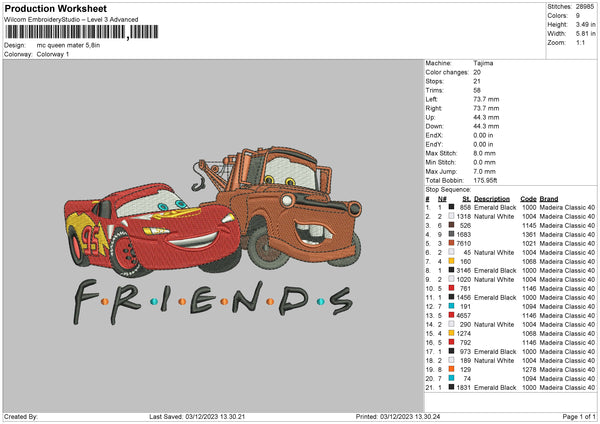Pick the gray swatch beside 1683 stitches
Image resolution: width=600 pixels, height=424 pixels.
tap(452, 234)
